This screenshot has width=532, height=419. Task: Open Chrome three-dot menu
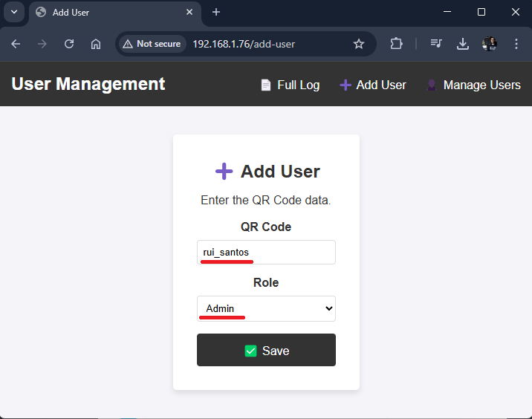516,44
